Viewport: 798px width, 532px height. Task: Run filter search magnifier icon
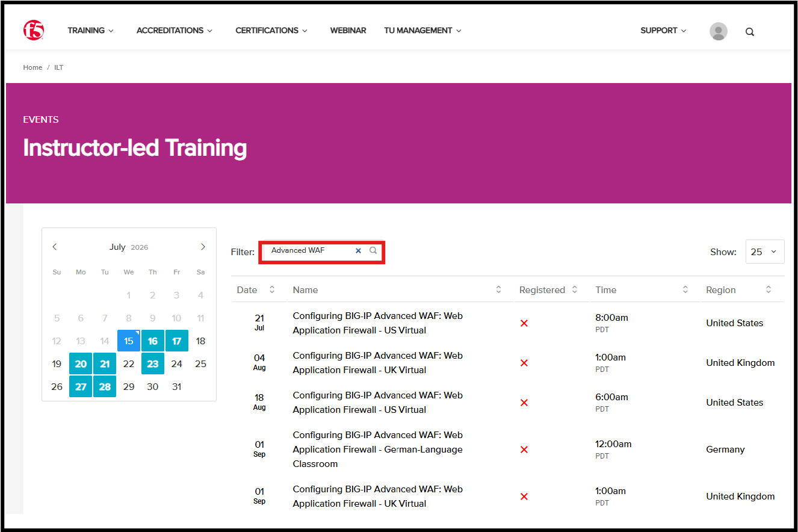[373, 250]
